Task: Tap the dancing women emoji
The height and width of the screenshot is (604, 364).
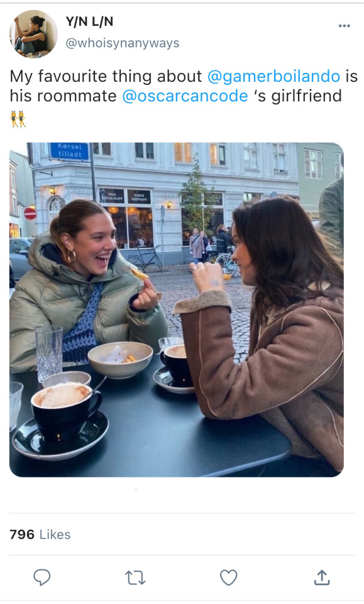Action: (18, 119)
